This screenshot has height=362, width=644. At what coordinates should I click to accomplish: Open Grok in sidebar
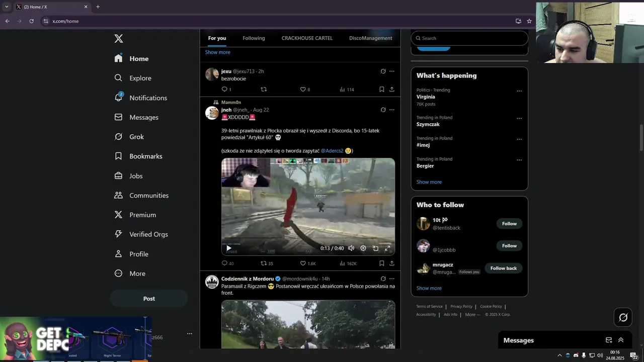pos(129,137)
